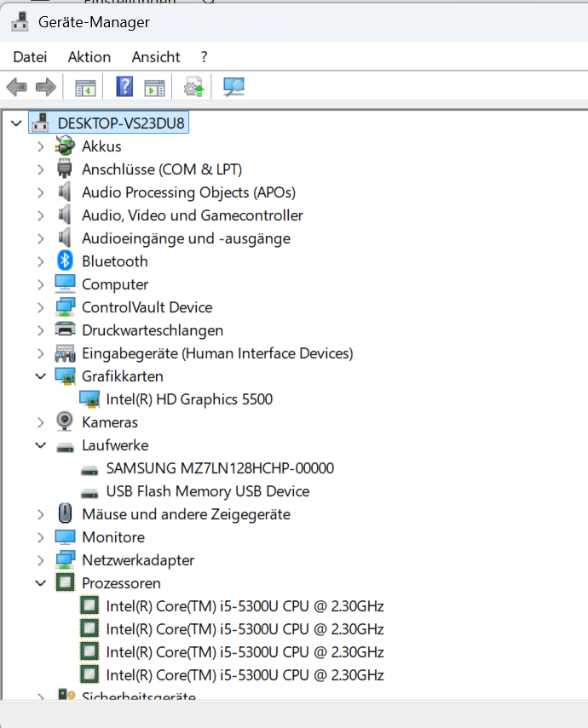Select SAMSUNG MZ7LN128HCHP-00000 drive
Viewport: 588px width, 728px height.
point(220,468)
